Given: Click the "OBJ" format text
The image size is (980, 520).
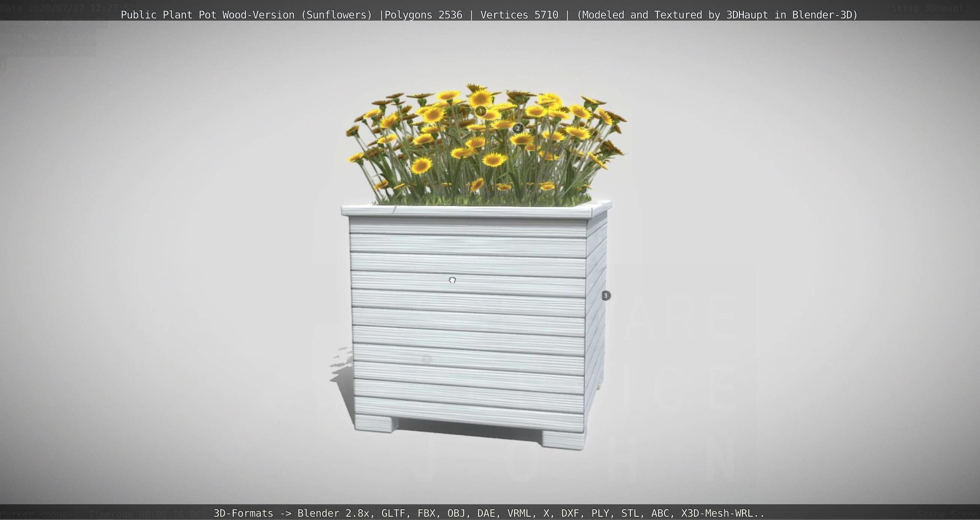Looking at the screenshot, I should coord(456,513).
